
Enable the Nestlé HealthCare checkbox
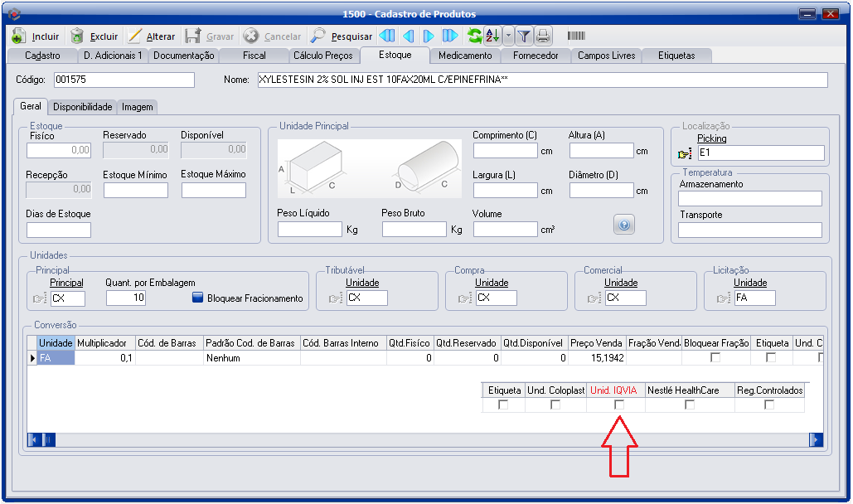[689, 405]
